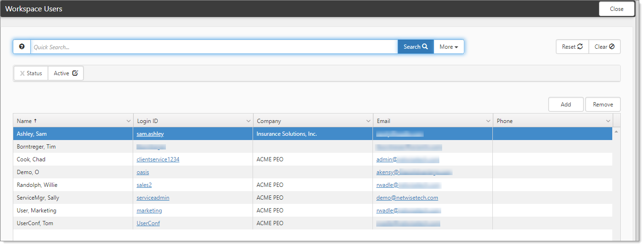Viewport: 644px width, 246px height.
Task: Click the admin@ email in the Cook row
Action: tap(408, 159)
